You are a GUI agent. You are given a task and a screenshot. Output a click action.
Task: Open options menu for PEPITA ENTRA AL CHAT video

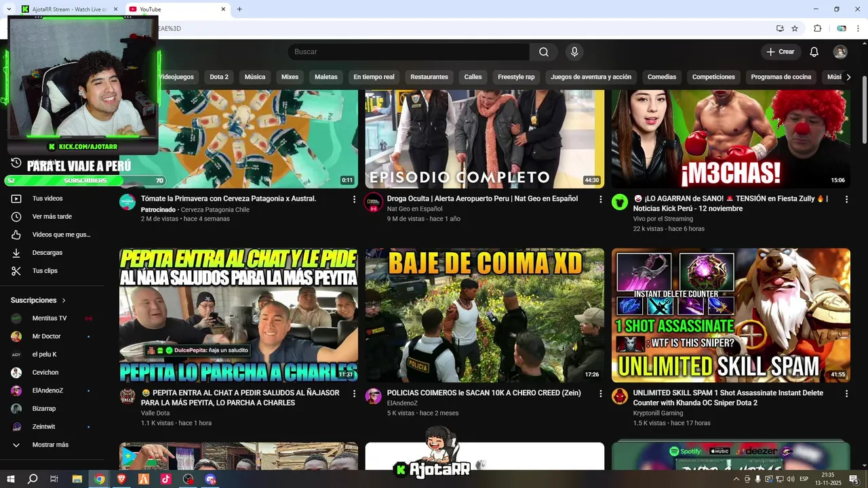click(354, 393)
